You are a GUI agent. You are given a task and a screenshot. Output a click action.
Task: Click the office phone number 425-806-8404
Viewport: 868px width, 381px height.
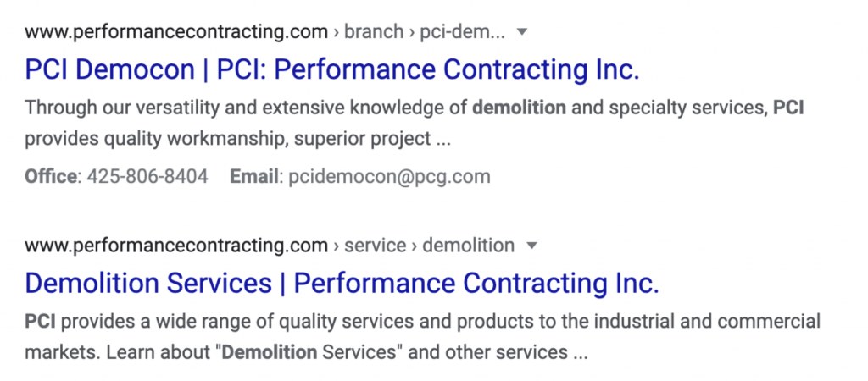click(147, 176)
